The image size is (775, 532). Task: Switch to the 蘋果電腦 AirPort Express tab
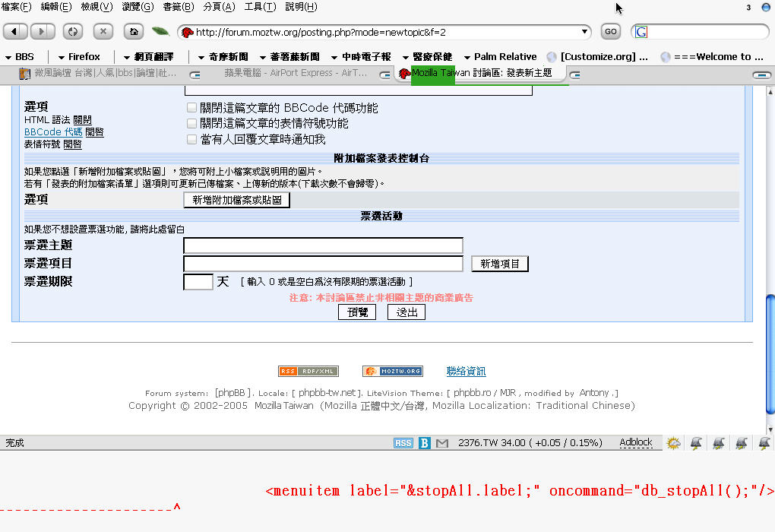296,74
